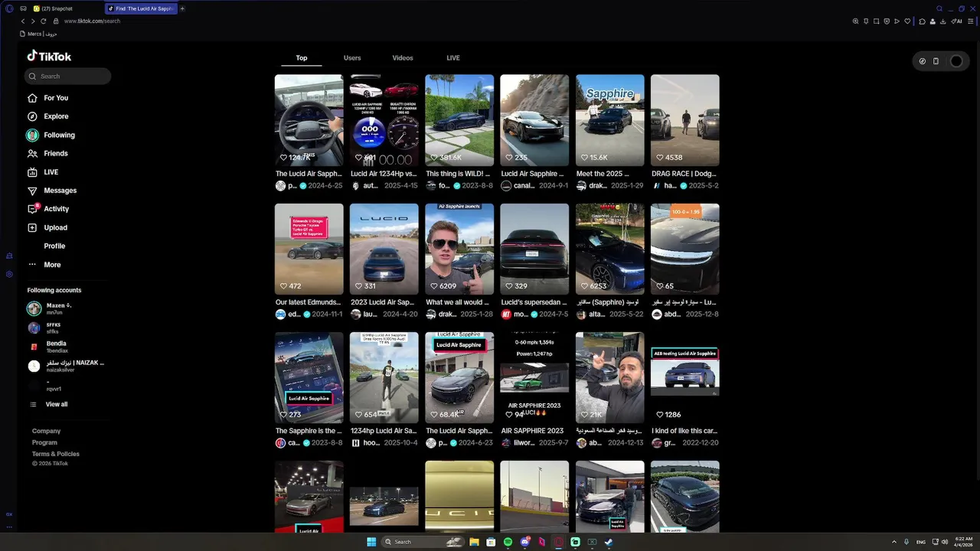Open Lucid Air 1234Hp vs video
The width and height of the screenshot is (980, 551).
coord(384,120)
